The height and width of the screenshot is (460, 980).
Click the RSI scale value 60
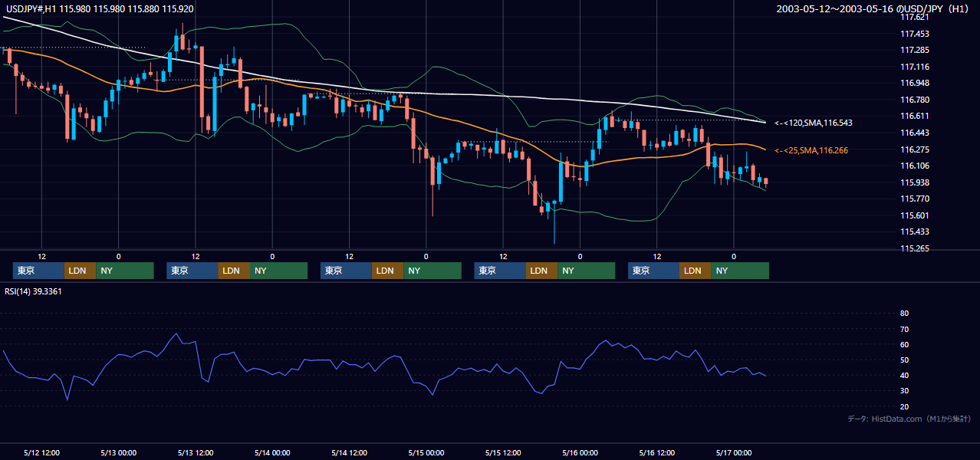tap(904, 344)
